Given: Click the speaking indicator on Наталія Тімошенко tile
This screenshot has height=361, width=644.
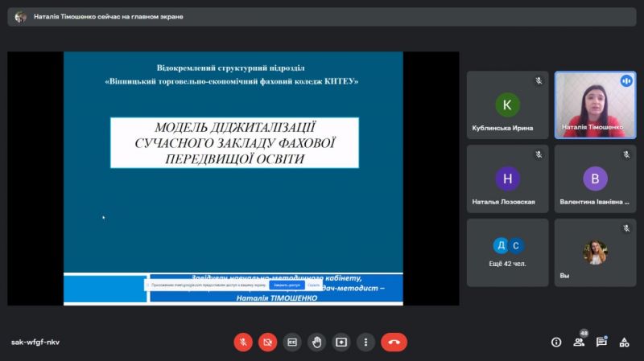Looking at the screenshot, I should coord(626,81).
